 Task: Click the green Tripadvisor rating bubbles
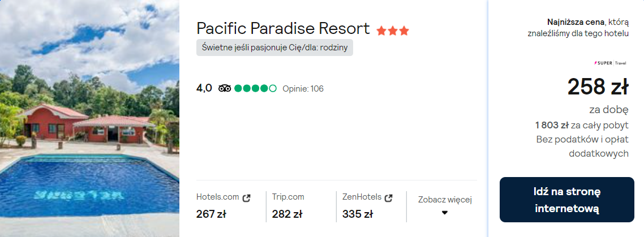(x=255, y=88)
